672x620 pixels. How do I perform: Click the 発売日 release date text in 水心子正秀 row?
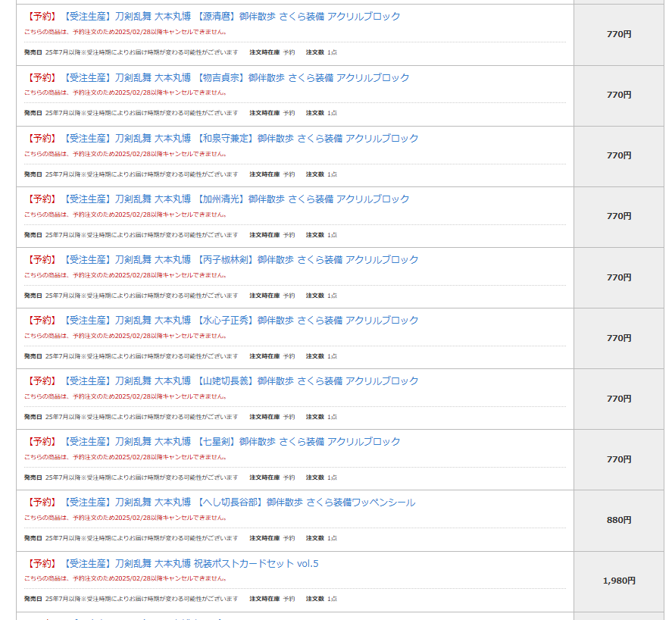[x=131, y=356]
